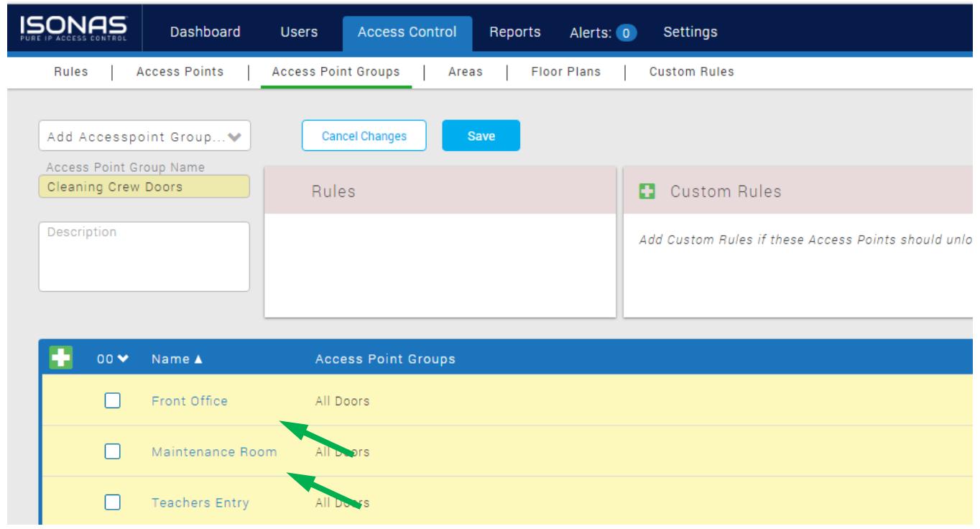Click the Description text area
This screenshot has width=980, height=529.
pyautogui.click(x=144, y=256)
